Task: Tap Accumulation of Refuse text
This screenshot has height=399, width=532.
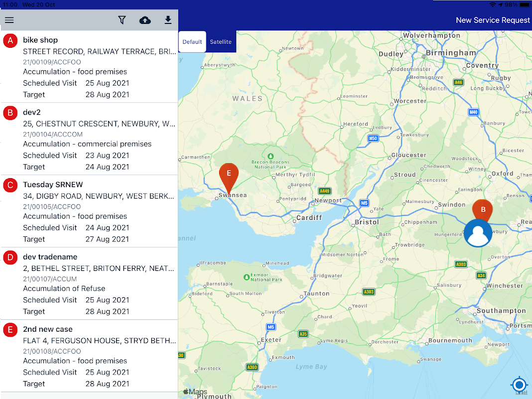Action: point(64,289)
